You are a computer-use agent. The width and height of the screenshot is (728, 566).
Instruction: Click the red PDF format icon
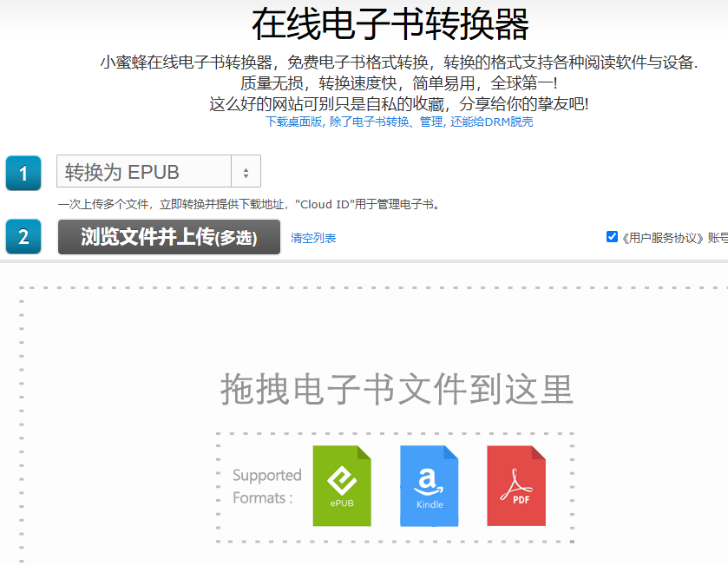click(x=515, y=485)
